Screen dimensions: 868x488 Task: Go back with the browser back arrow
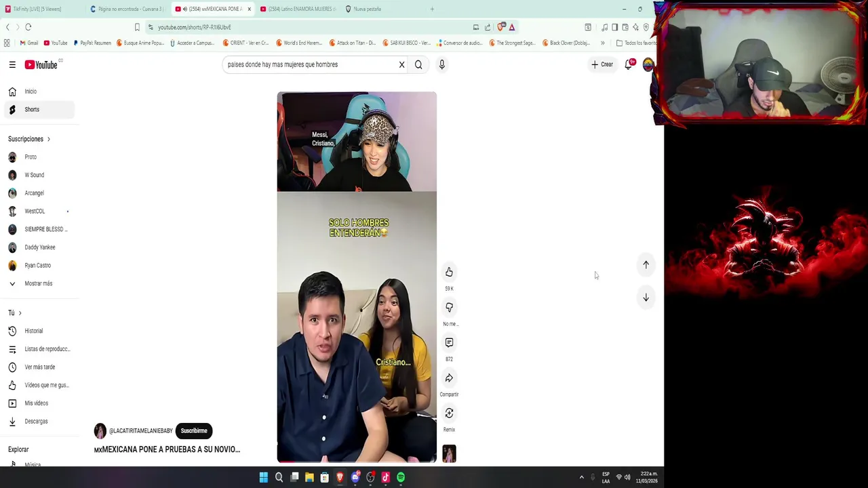coord(7,27)
